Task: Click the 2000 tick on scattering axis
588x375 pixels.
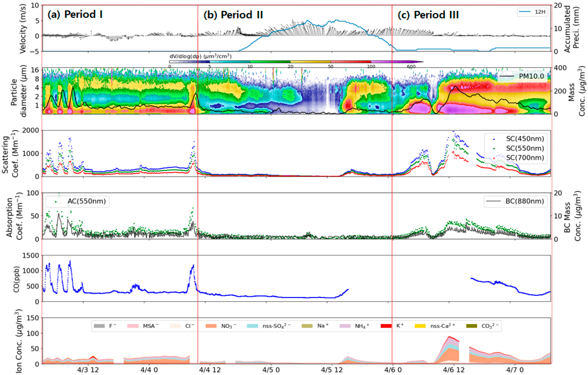Action: pos(30,130)
